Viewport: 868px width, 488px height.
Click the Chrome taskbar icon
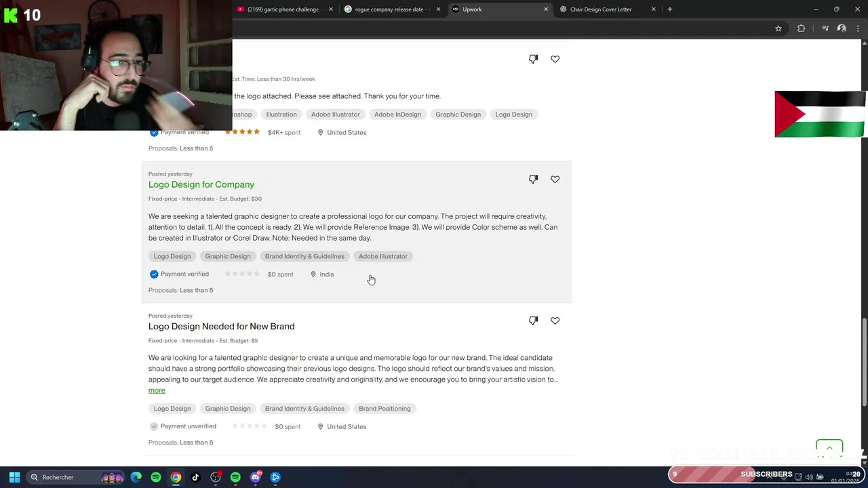tap(176, 477)
